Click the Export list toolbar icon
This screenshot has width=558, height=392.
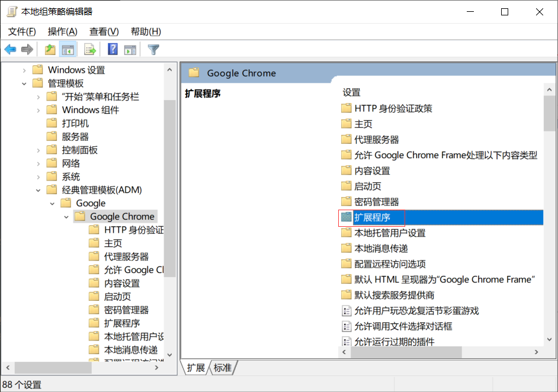point(90,50)
